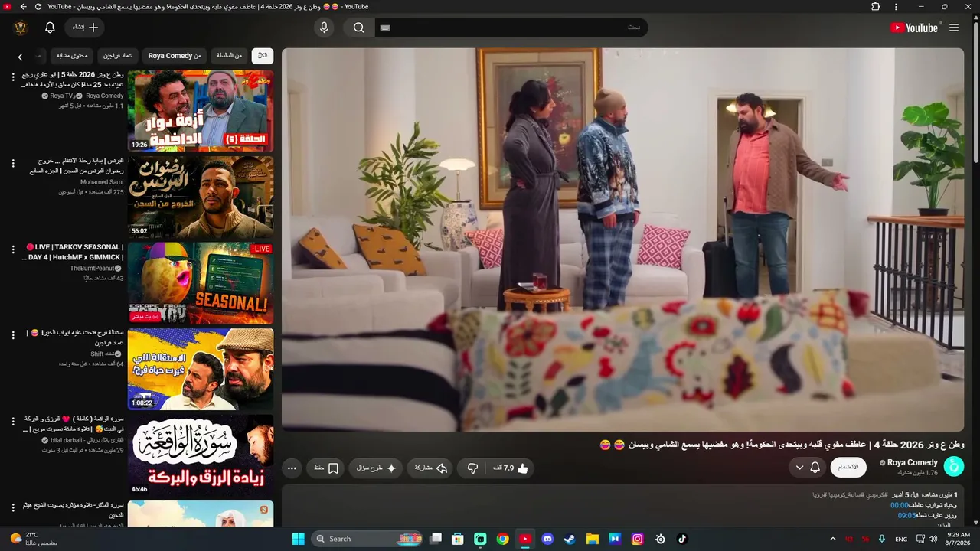The image size is (980, 551).
Task: Open the الاستقالة Shift podcast thumbnail
Action: 201,369
